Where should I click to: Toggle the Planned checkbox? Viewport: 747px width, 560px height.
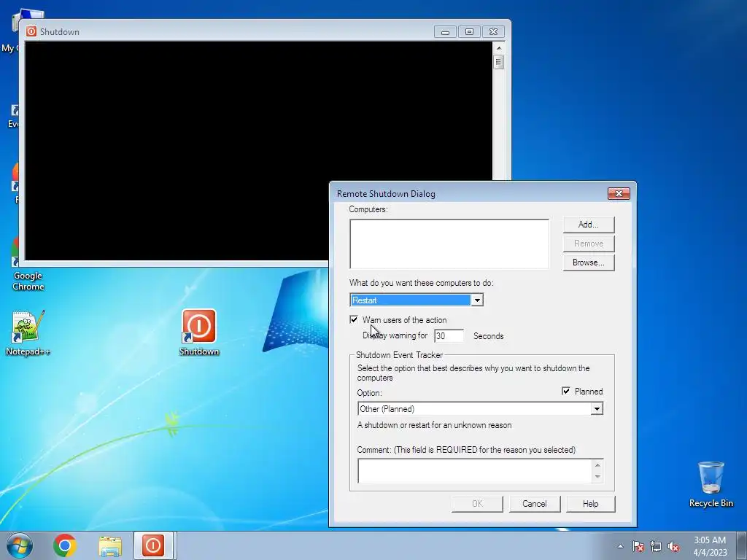tap(565, 391)
